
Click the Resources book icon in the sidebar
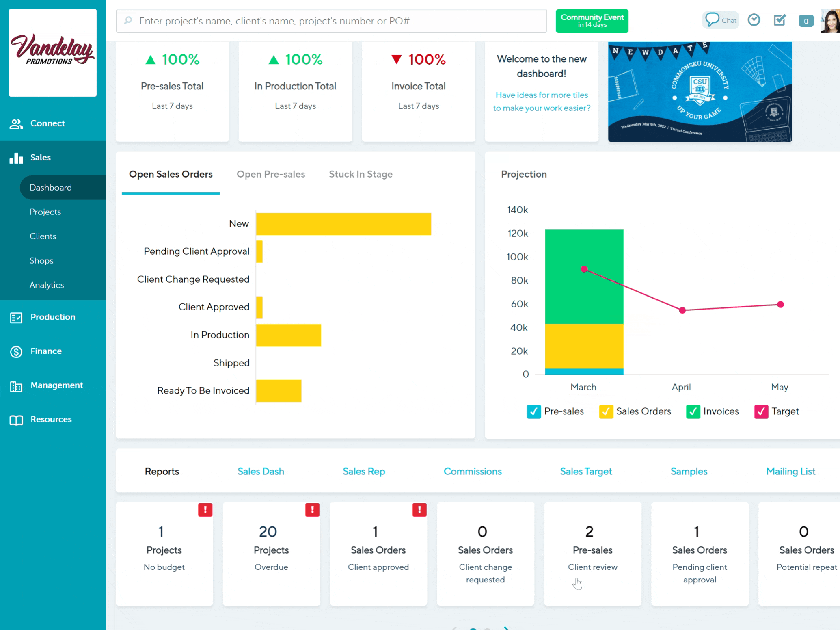16,420
